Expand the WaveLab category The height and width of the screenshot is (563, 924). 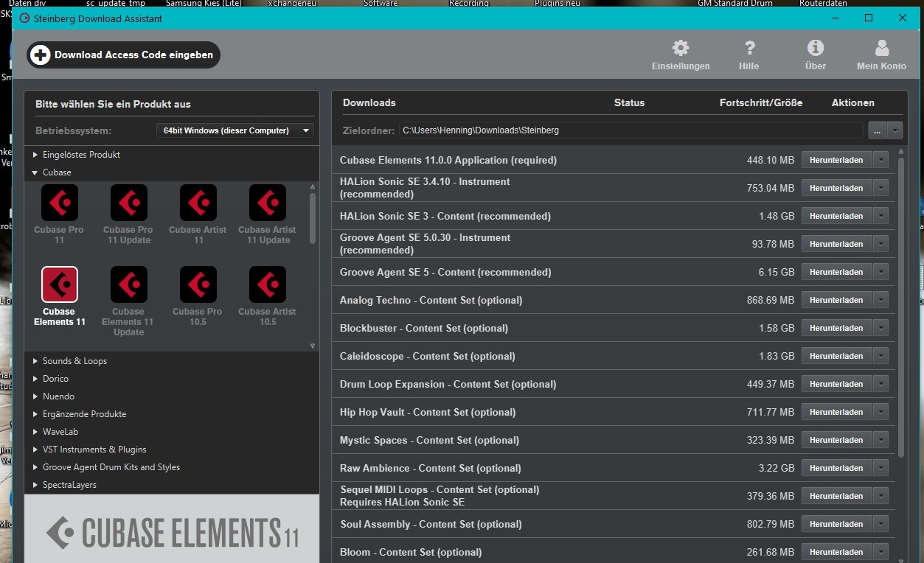[35, 432]
